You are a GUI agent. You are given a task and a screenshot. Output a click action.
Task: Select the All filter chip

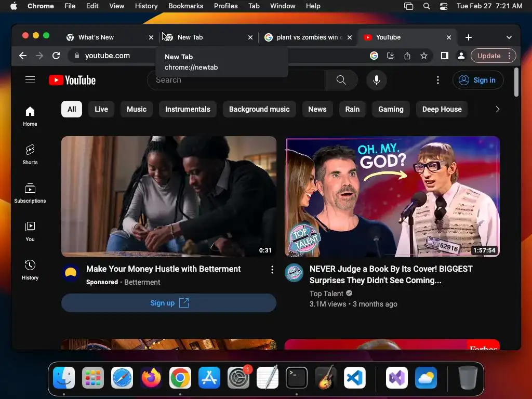coord(72,109)
